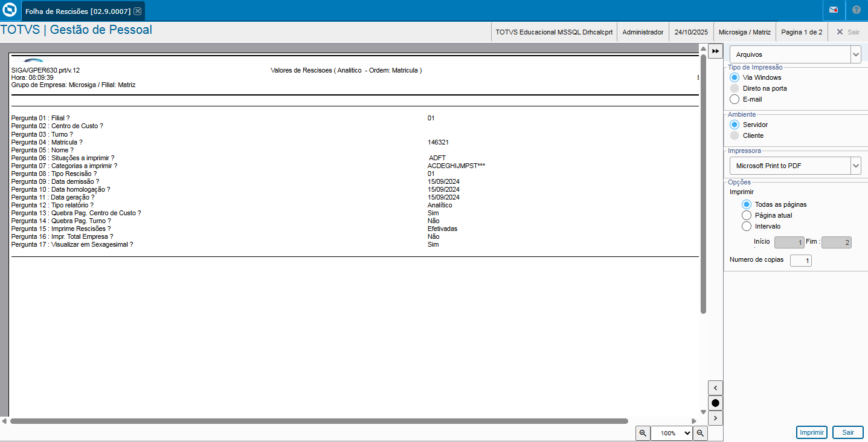Select the Intervalo print range option

[x=747, y=226]
